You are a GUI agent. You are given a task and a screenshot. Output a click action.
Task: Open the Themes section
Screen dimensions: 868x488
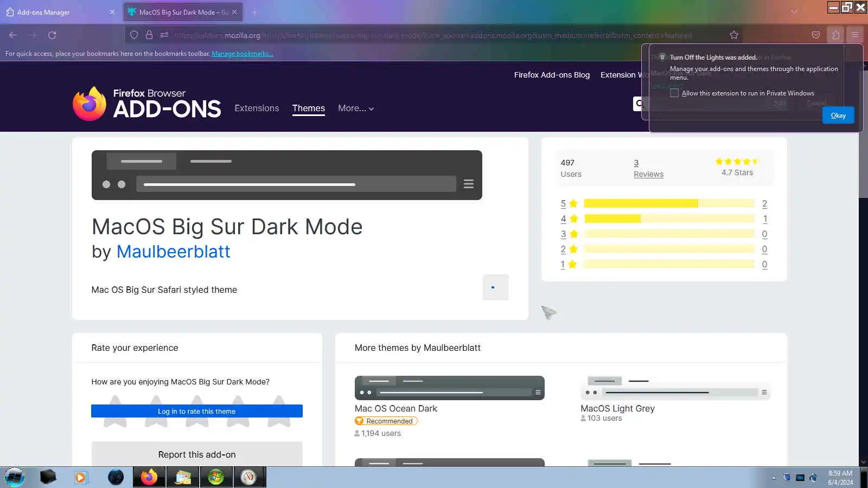(x=309, y=108)
